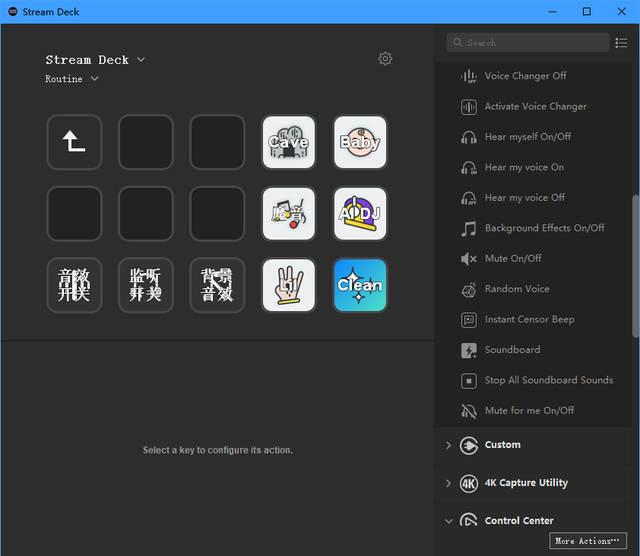The height and width of the screenshot is (556, 640).
Task: Select the Hear my voice Off text
Action: 525,198
